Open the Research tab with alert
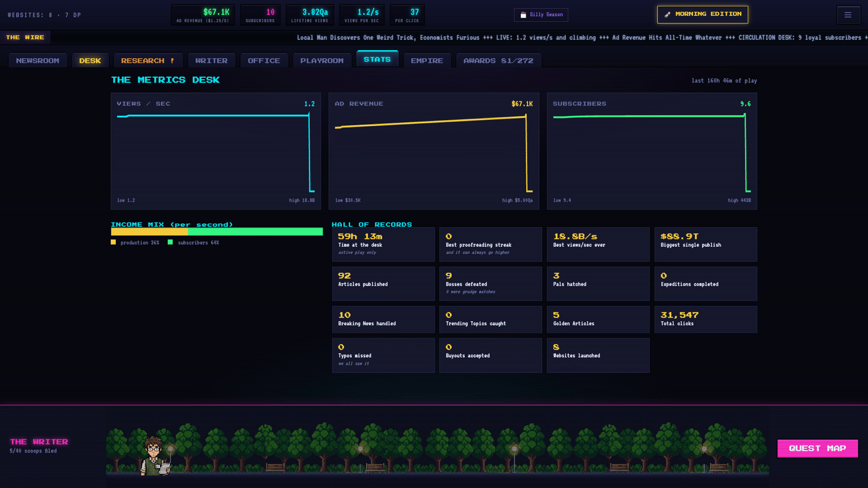868x488 pixels. coord(148,61)
